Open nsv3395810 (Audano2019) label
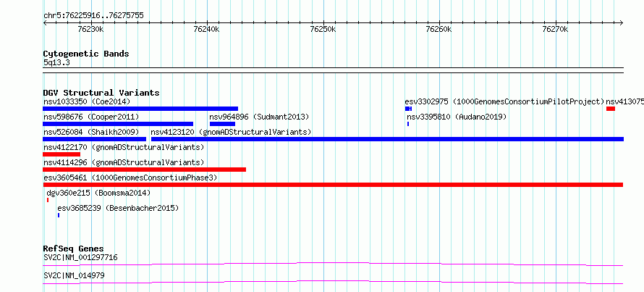This screenshot has width=644, height=292. point(457,117)
